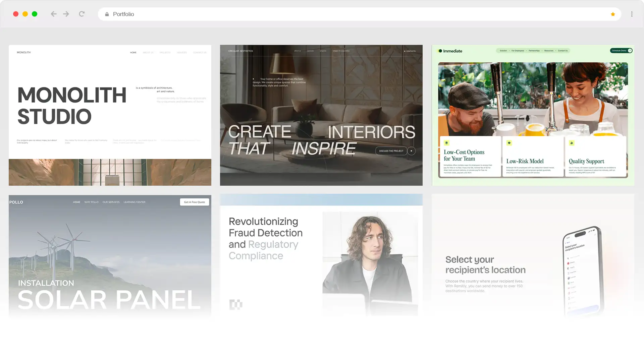644x362 pixels.
Task: Open the Monolith Studio project thumbnail
Action: coord(110,115)
